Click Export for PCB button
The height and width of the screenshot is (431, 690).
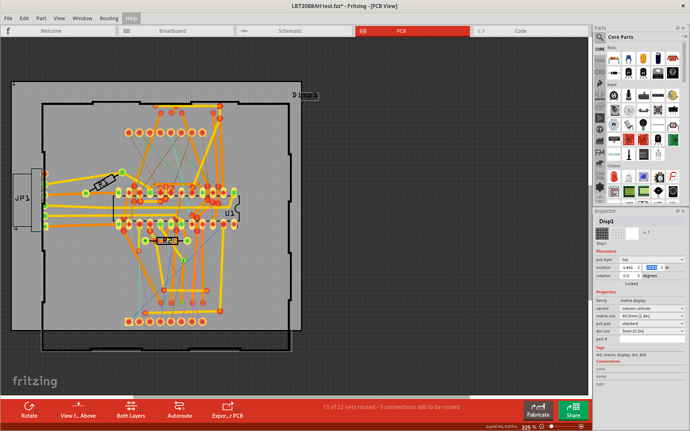(228, 410)
